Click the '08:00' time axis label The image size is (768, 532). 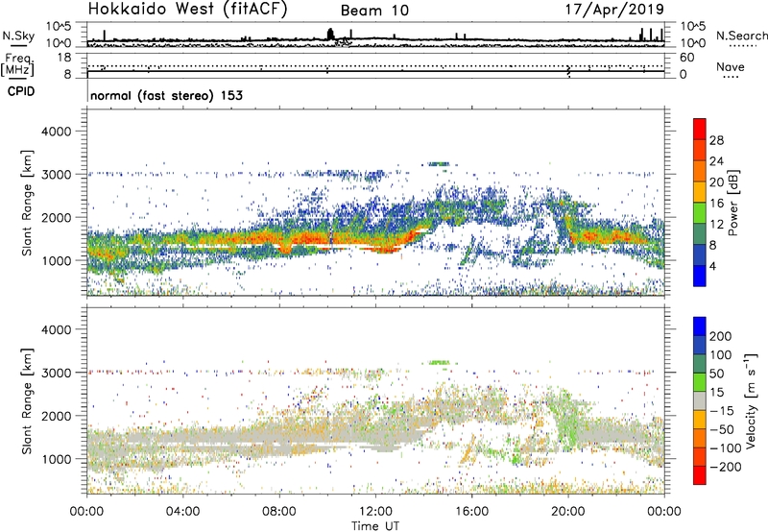(279, 512)
